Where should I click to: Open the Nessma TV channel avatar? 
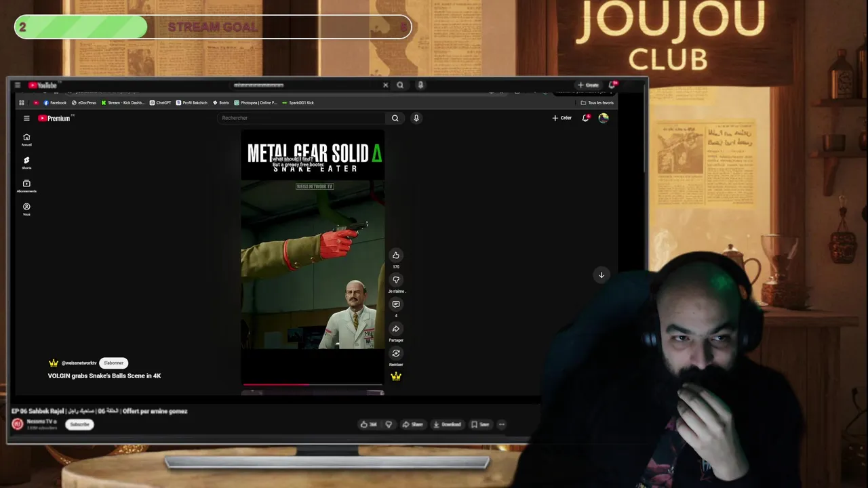[18, 424]
